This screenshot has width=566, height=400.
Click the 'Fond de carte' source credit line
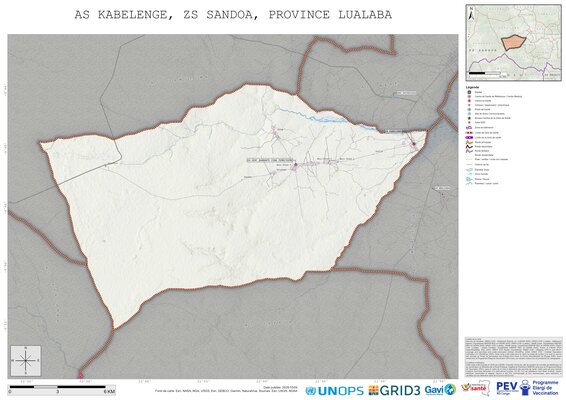point(226,391)
